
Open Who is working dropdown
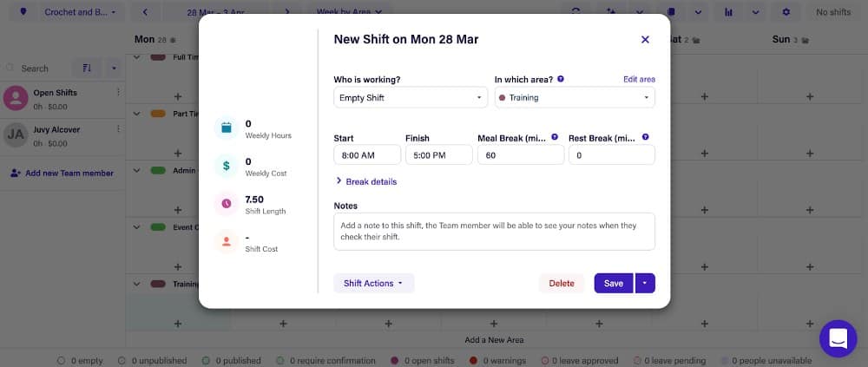tap(411, 97)
